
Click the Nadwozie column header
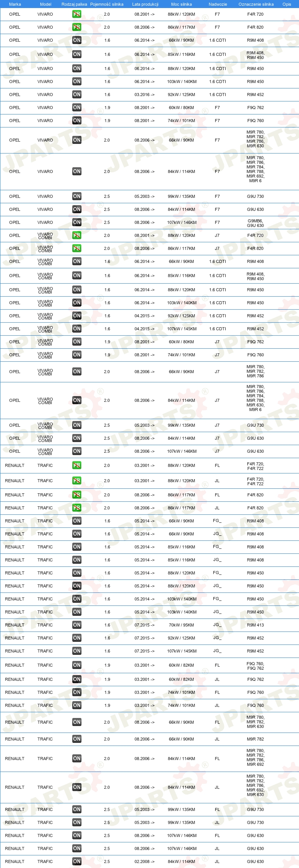pyautogui.click(x=218, y=4)
